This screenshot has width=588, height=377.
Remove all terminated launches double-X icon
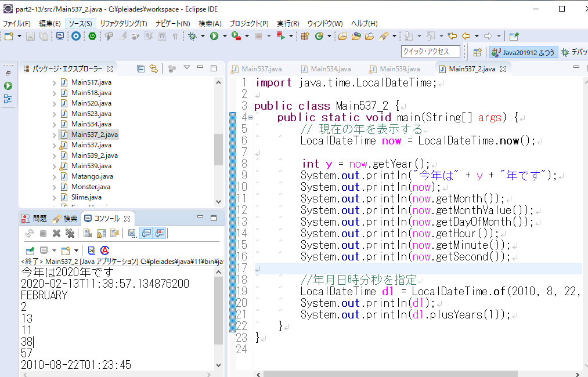[70, 233]
